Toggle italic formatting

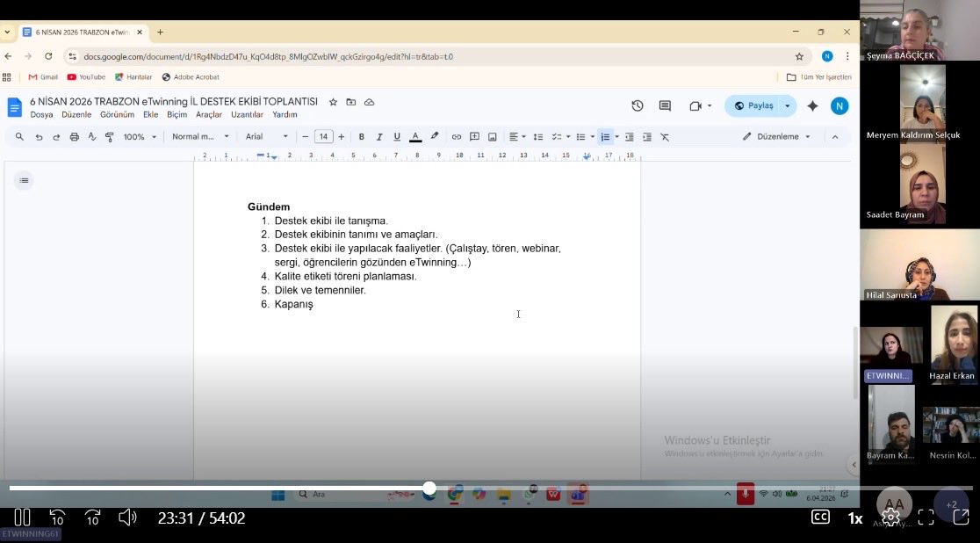coord(378,136)
